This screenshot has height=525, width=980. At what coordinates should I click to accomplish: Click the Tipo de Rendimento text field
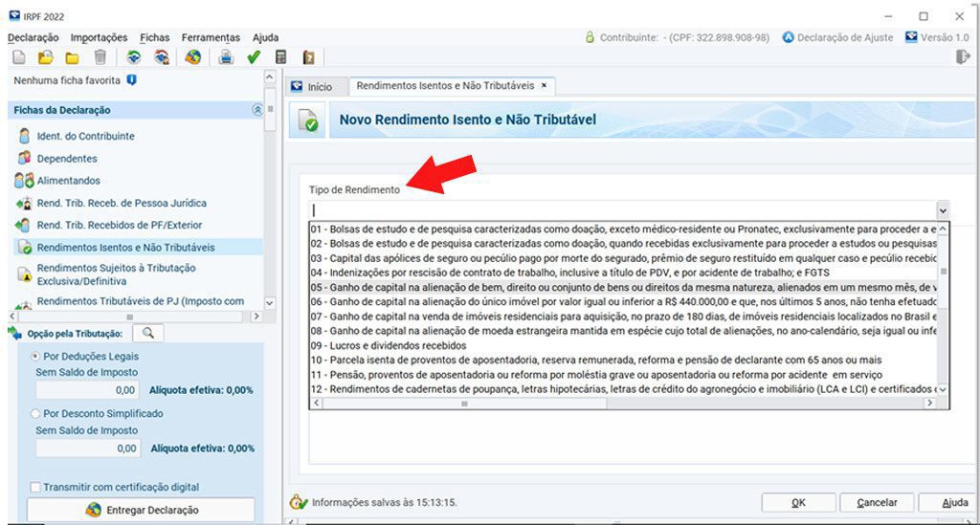click(622, 210)
